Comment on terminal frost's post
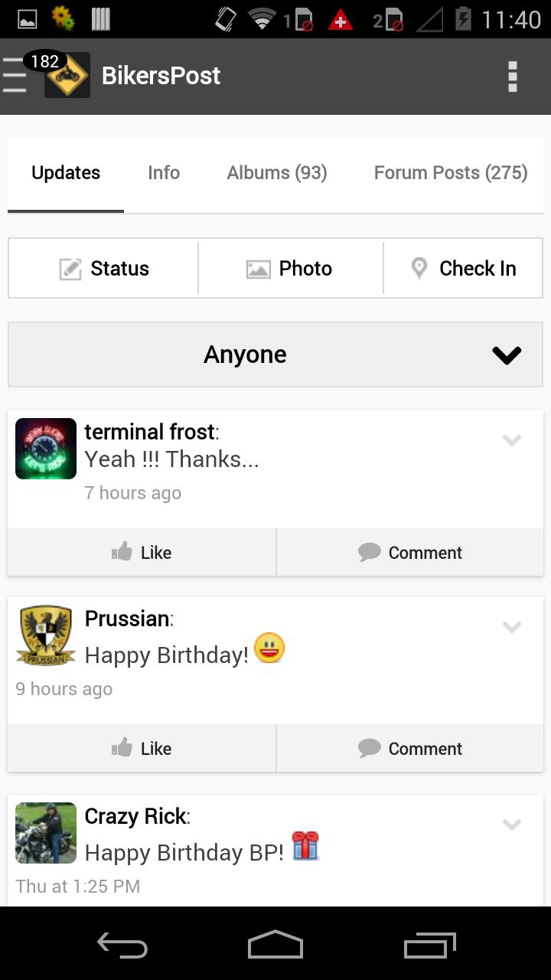 coord(410,552)
